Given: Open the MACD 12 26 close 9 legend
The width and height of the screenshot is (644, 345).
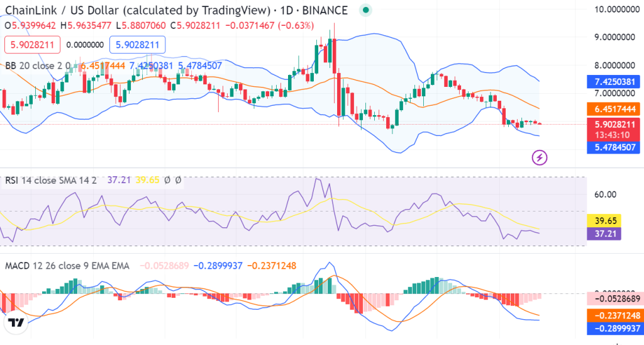Looking at the screenshot, I should [x=67, y=266].
